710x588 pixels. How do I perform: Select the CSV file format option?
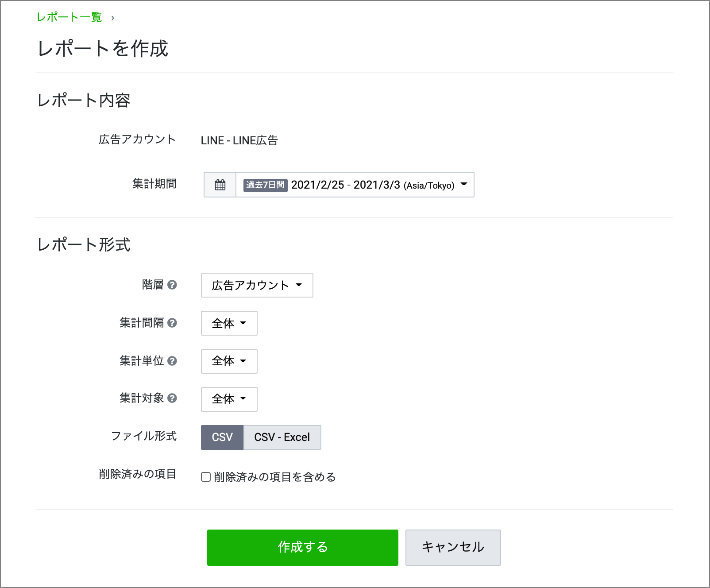tap(222, 437)
